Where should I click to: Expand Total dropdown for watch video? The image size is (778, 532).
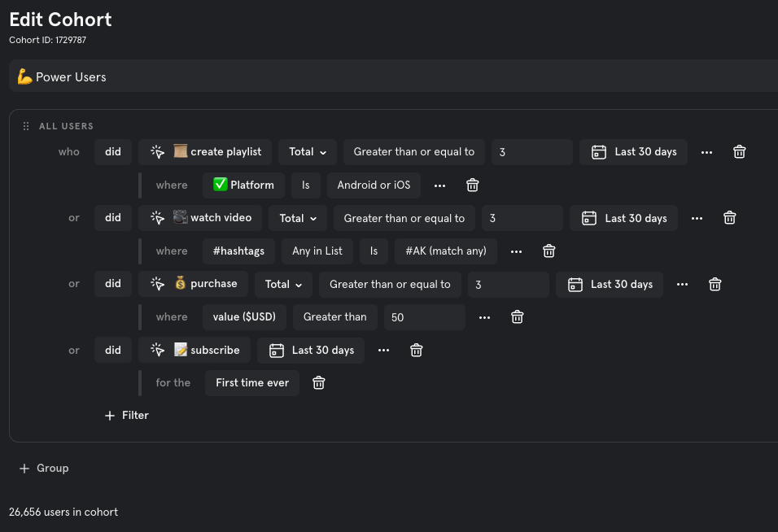click(298, 218)
